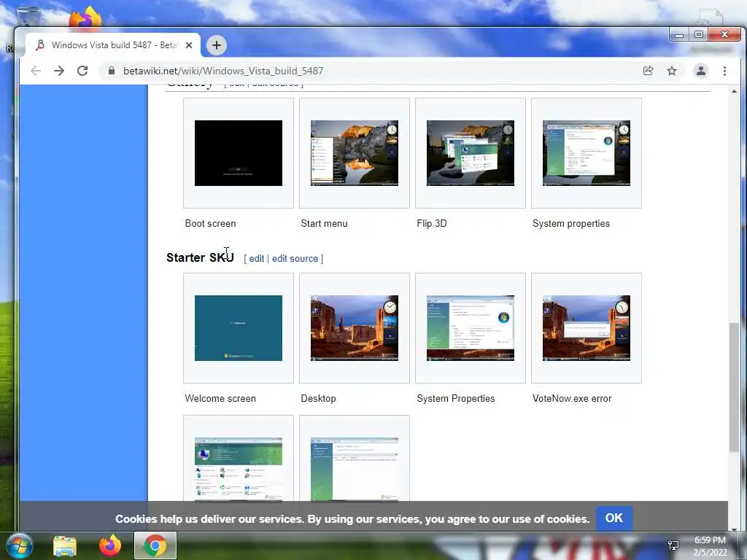The image size is (747, 560).
Task: Open the Chrome three-dot menu
Action: pyautogui.click(x=724, y=71)
